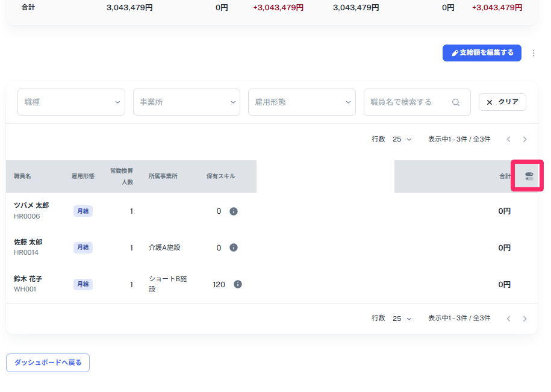Open the 事業所 filter dropdown
This screenshot has height=392, width=551.
click(186, 102)
